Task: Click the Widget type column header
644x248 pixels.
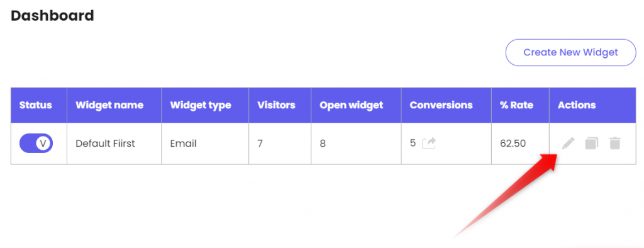Action: tap(201, 105)
